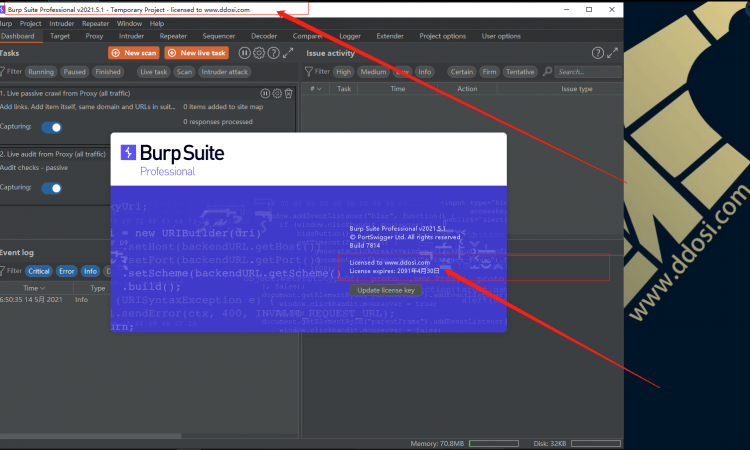Switch to the Logger tab
The image size is (750, 450).
(350, 36)
